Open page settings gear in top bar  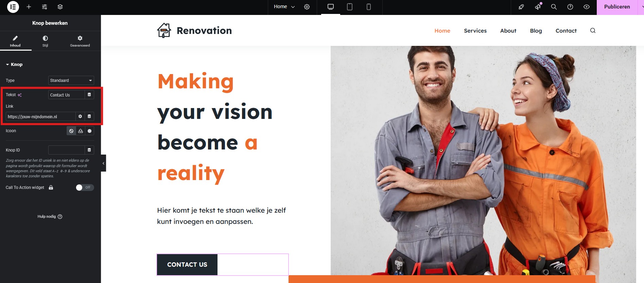(x=307, y=7)
